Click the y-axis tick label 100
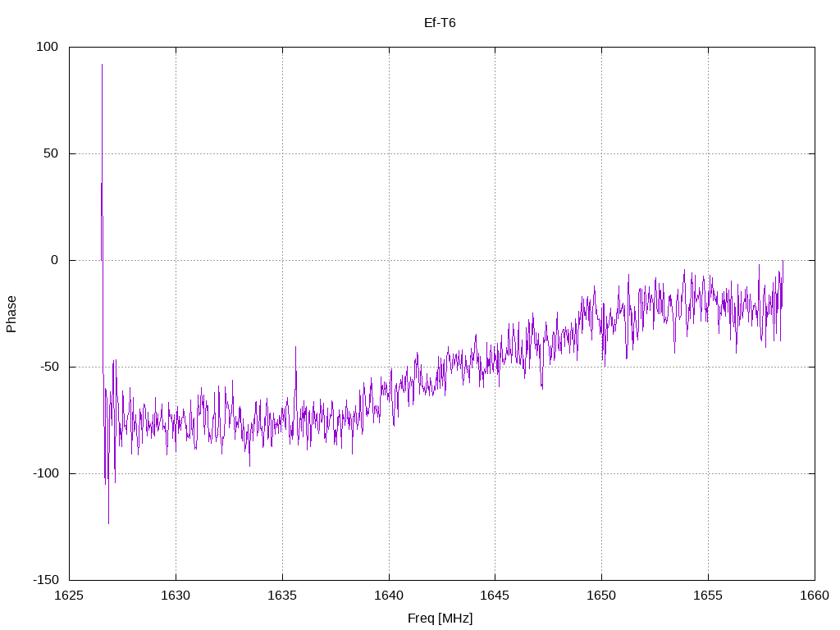 (x=47, y=47)
